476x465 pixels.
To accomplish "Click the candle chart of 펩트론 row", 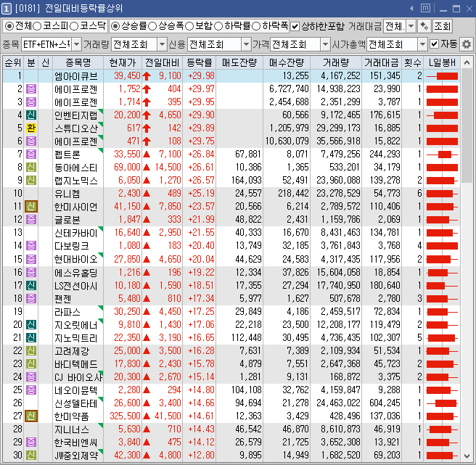I will click(x=442, y=155).
